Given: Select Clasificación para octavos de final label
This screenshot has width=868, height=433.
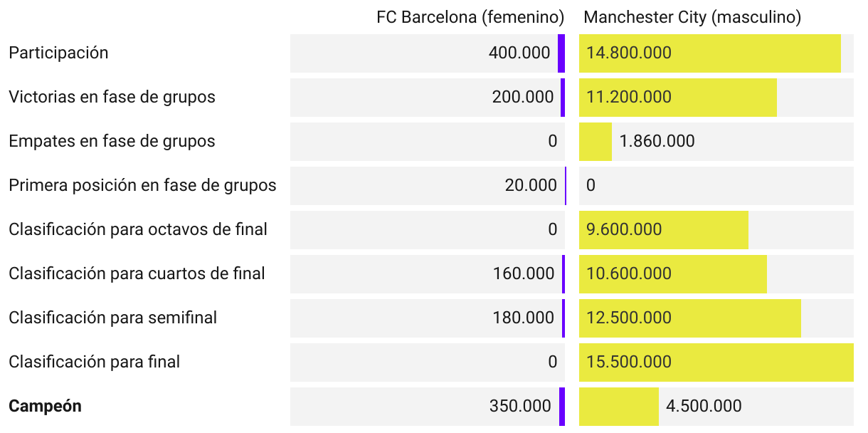Looking at the screenshot, I should [138, 229].
